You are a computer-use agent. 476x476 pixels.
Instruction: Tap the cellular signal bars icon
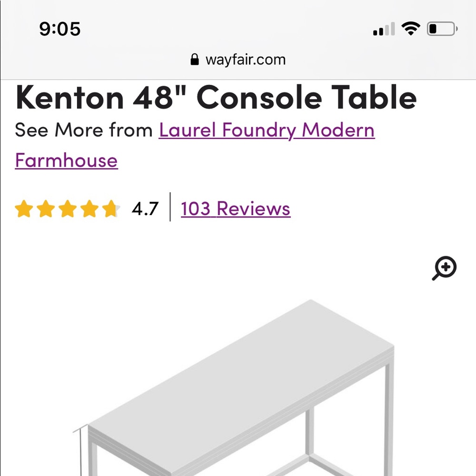pos(384,30)
